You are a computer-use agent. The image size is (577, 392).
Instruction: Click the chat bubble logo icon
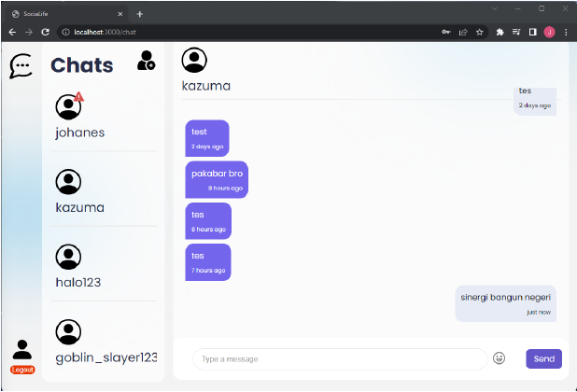click(x=21, y=66)
